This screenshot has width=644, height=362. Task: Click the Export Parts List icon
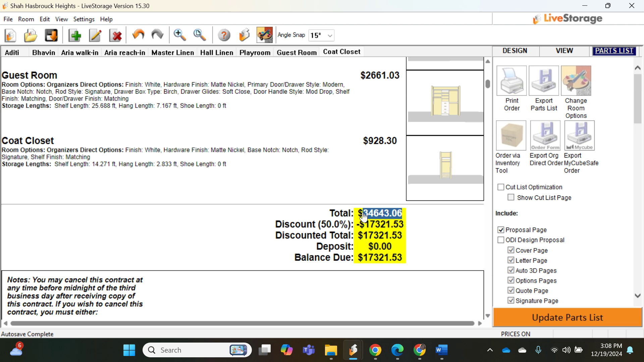pos(544,81)
